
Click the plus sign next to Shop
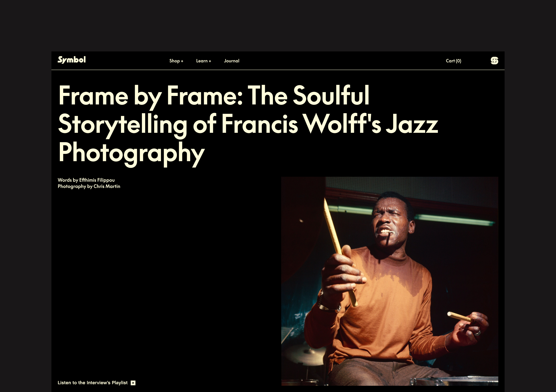[182, 61]
